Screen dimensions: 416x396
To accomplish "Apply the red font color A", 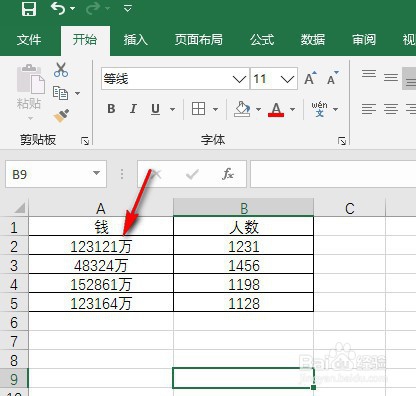I will [x=276, y=109].
